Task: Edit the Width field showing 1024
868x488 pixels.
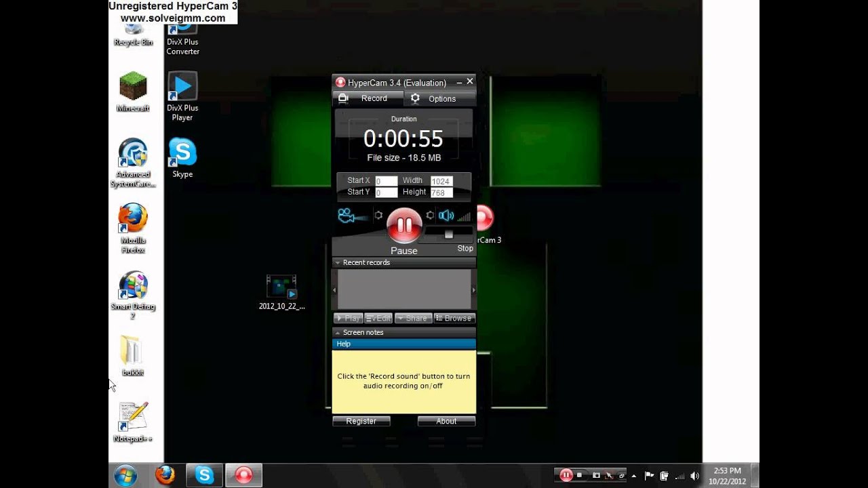Action: pos(441,181)
